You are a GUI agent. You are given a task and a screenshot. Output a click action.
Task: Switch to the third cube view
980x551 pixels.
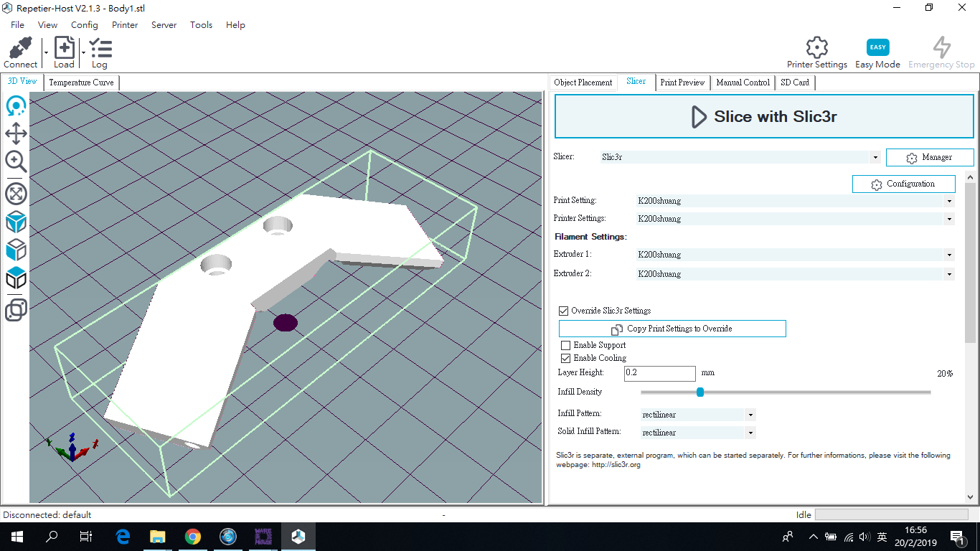click(16, 278)
